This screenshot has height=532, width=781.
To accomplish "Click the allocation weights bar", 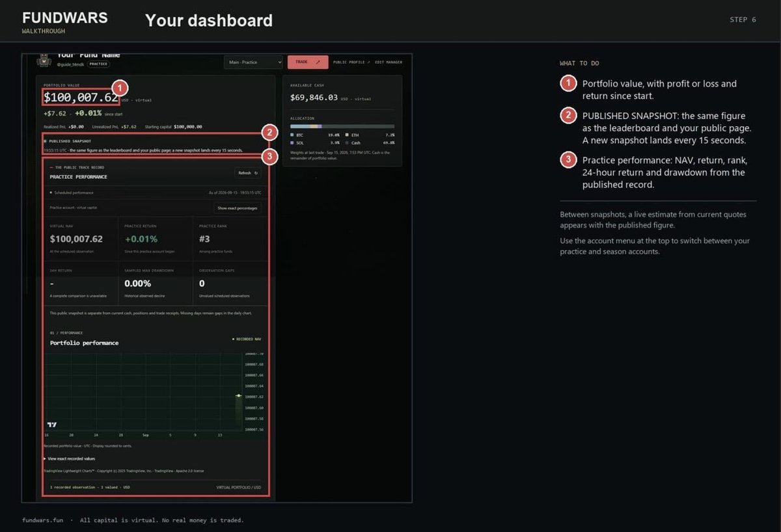I will pos(342,126).
